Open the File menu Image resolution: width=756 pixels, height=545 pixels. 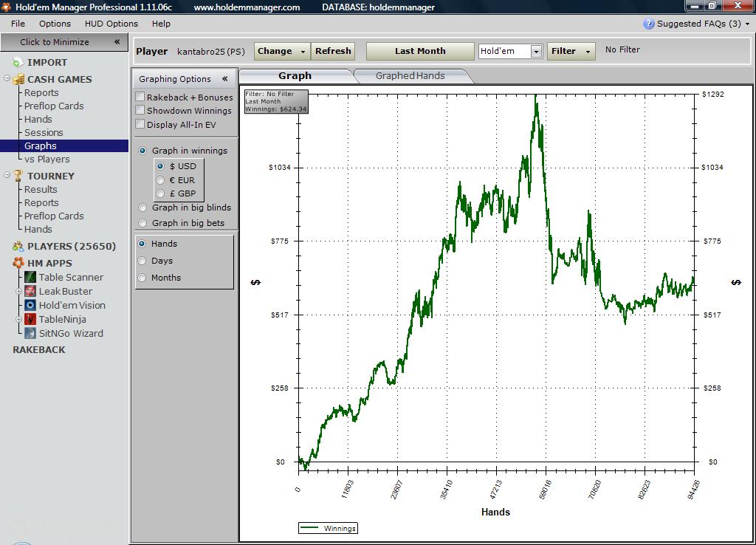point(18,24)
